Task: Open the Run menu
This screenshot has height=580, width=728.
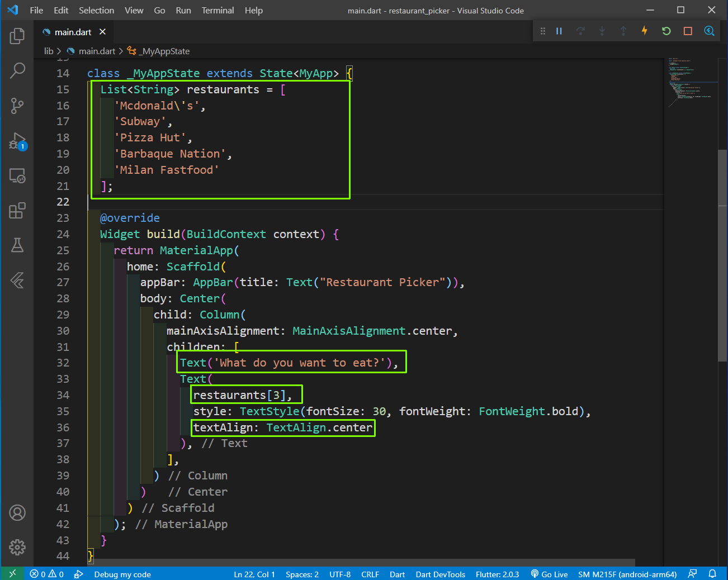Action: [183, 10]
